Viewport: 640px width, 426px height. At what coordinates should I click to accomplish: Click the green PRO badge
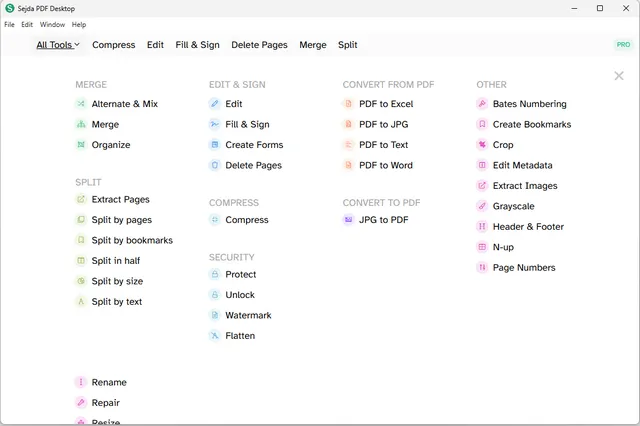pyautogui.click(x=623, y=44)
